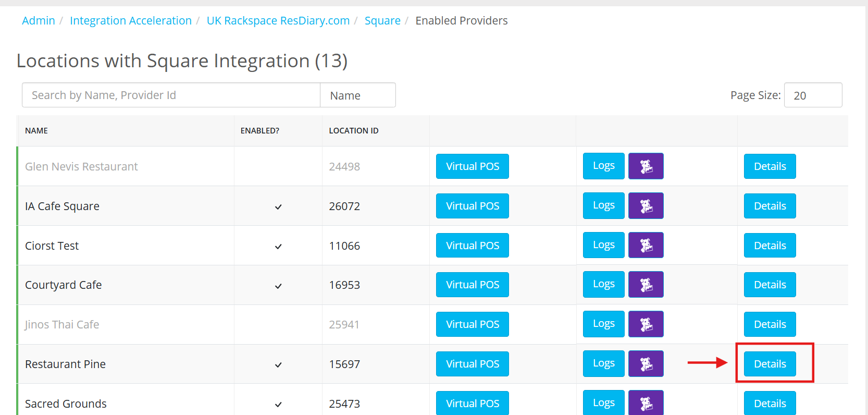Click location ID 15697

pyautogui.click(x=344, y=364)
